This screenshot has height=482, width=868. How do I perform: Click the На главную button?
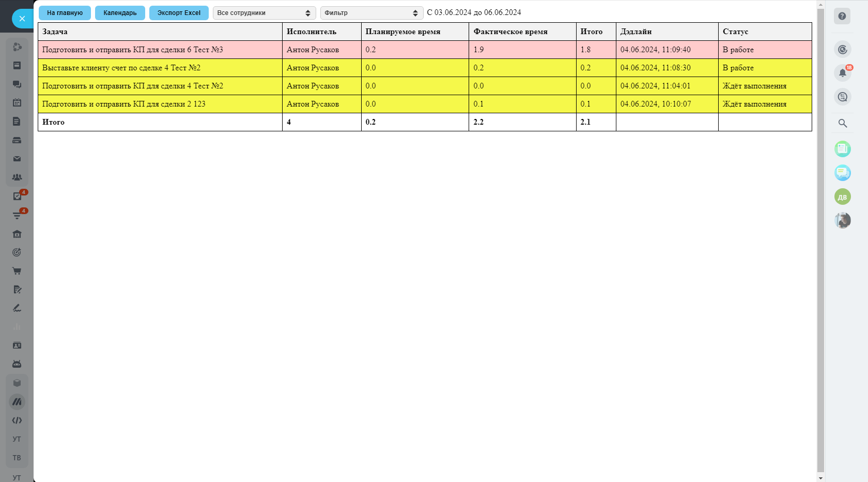(x=65, y=13)
